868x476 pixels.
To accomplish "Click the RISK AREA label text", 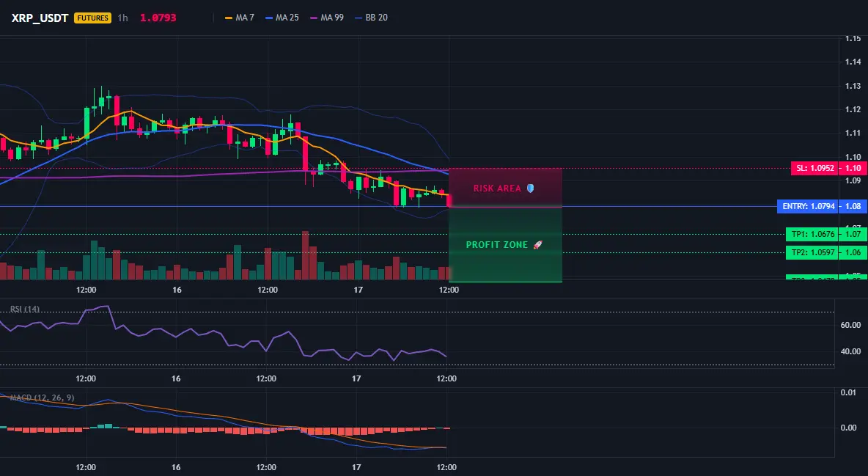I will pyautogui.click(x=497, y=188).
